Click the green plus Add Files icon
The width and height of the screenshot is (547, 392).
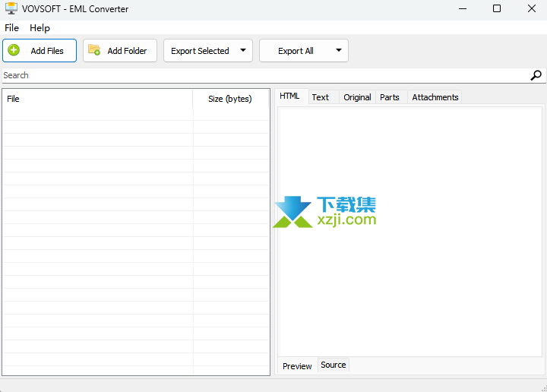[x=14, y=50]
